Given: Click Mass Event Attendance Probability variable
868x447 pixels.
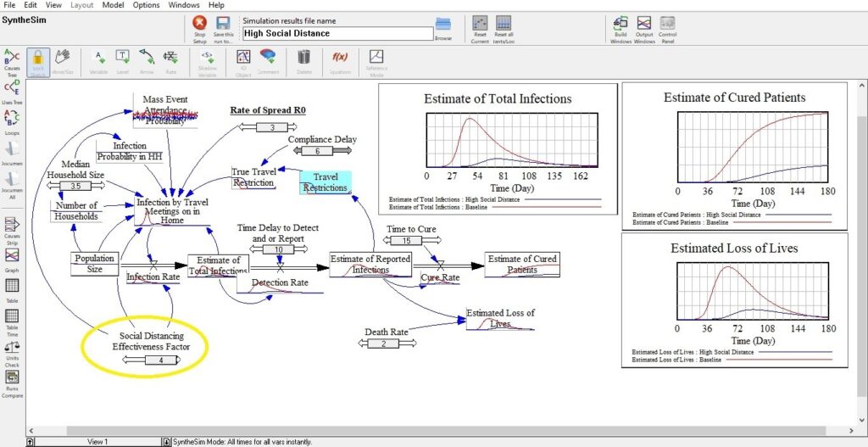Looking at the screenshot, I should pos(165,110).
